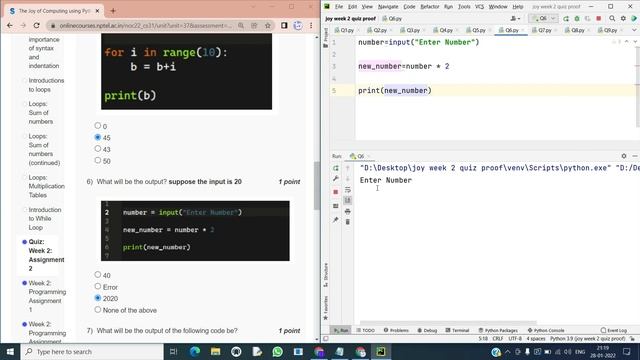This screenshot has height=360, width=640.
Task: Select 2020 option for question 6
Action: click(x=98, y=298)
